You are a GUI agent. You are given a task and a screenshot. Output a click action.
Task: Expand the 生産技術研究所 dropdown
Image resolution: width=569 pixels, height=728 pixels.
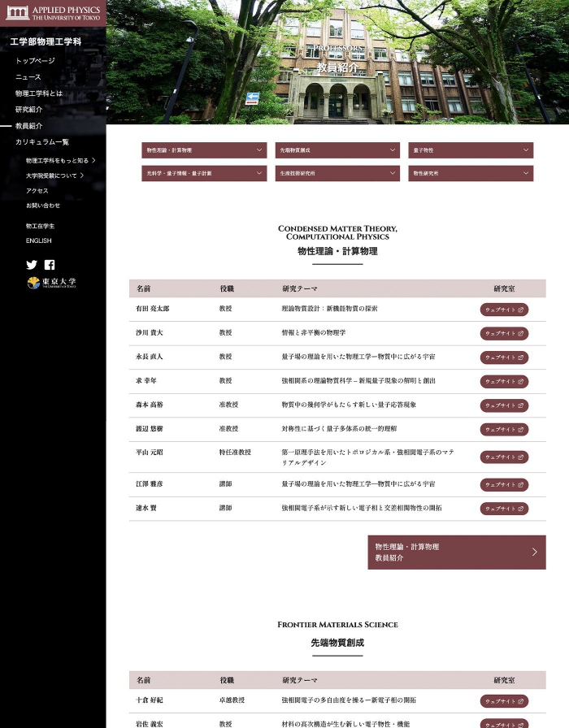(337, 173)
